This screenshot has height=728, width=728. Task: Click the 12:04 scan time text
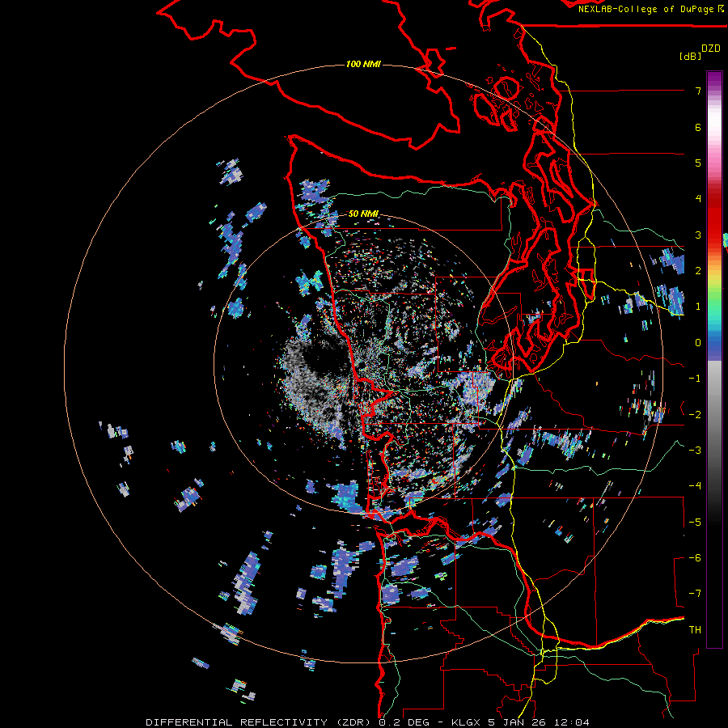(x=573, y=722)
